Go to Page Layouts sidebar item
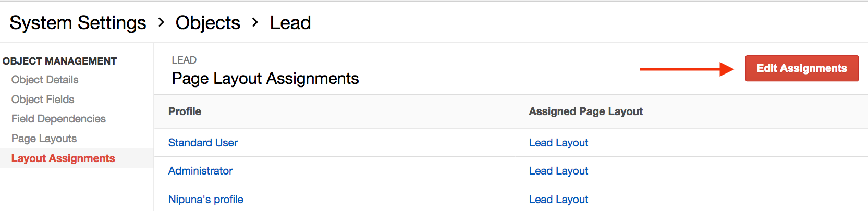Screen dimensions: 868x211 pos(44,139)
